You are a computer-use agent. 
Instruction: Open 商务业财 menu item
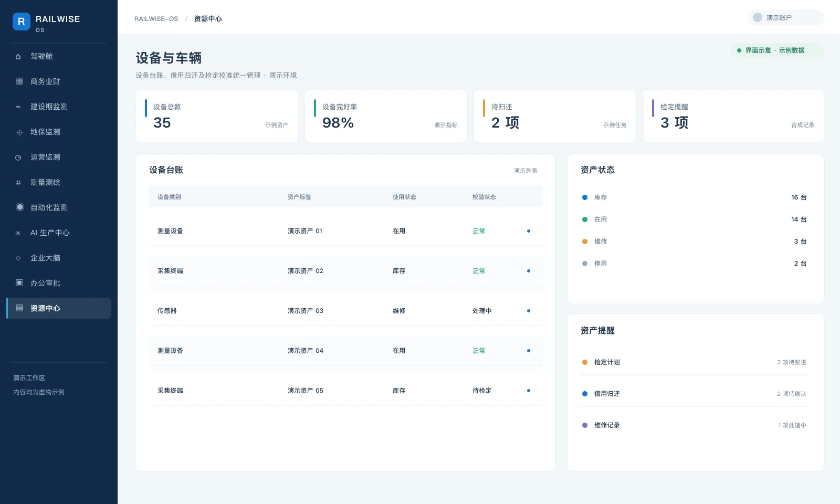59,81
